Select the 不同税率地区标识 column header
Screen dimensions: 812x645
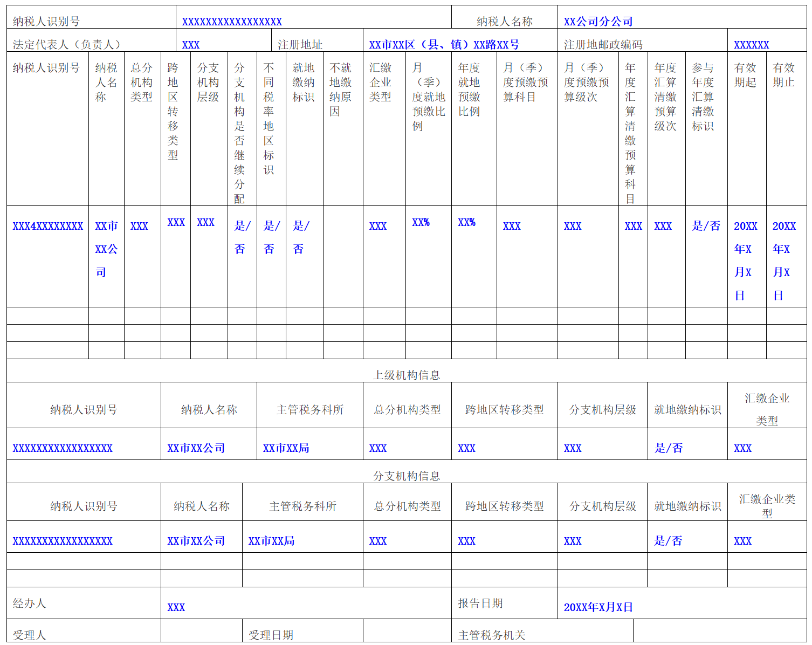pos(269,119)
